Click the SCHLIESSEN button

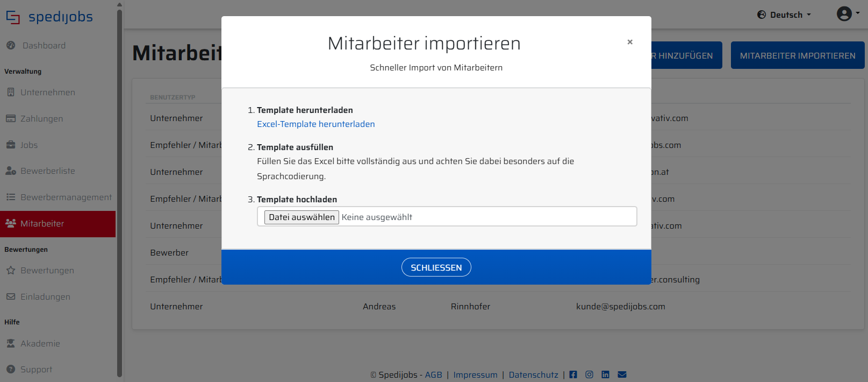(x=436, y=267)
